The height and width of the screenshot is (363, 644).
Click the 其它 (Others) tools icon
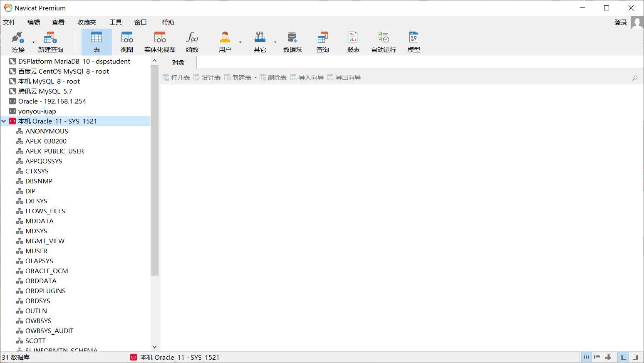[x=260, y=42]
